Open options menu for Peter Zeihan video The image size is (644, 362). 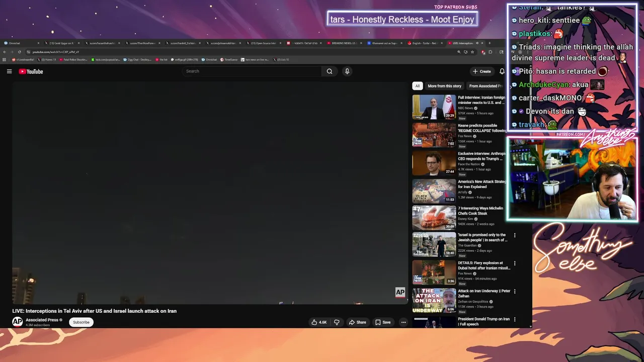point(515,291)
